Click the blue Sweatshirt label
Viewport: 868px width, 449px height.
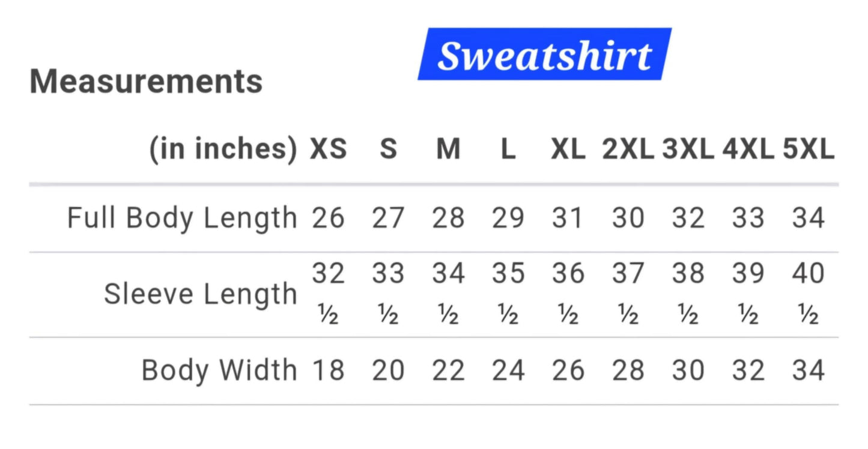coord(544,55)
